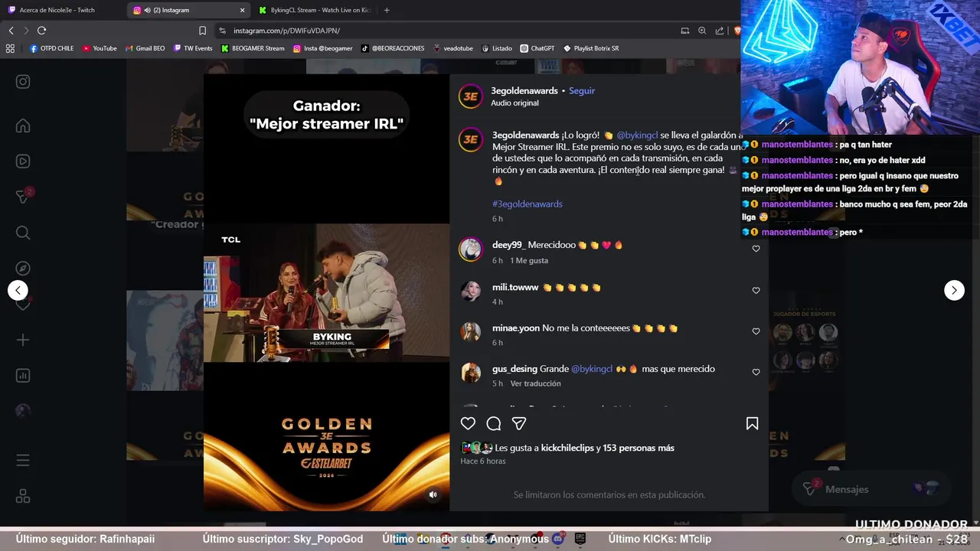Viewport: 980px width, 551px height.
Task: Open direct messages icon with red badge
Action: click(x=24, y=196)
